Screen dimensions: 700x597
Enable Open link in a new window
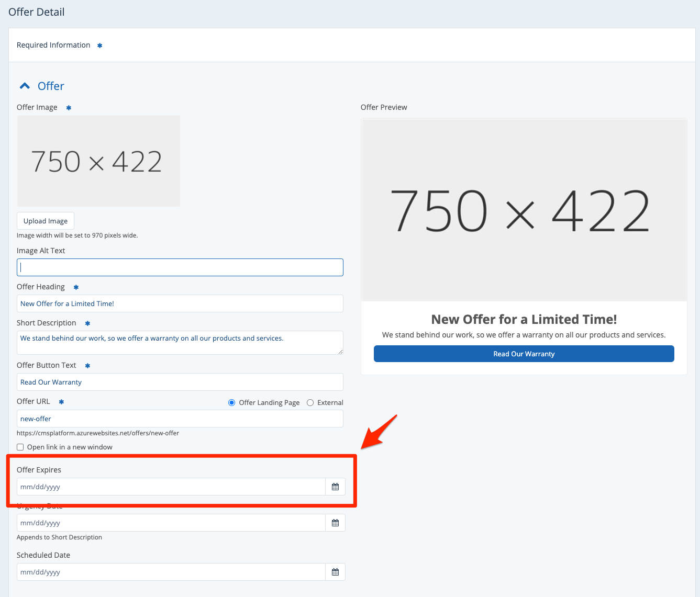[20, 447]
